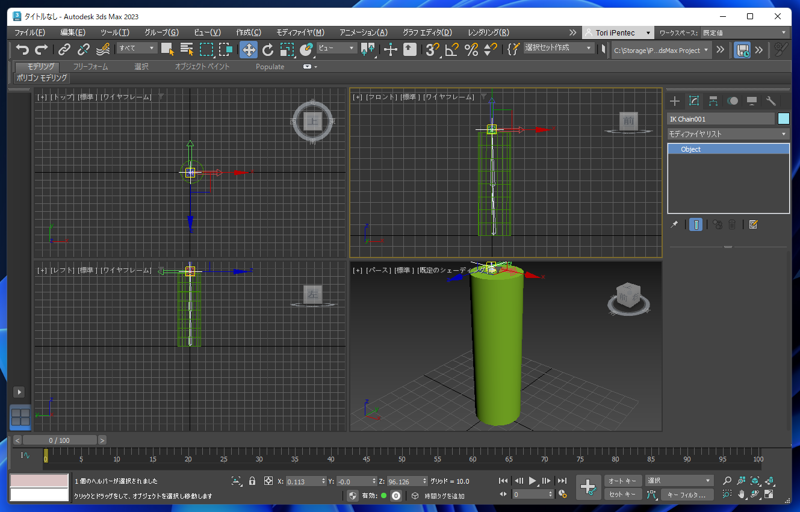Activate the Select and Scale tool
Viewport: 800px width, 512px height.
tap(287, 49)
